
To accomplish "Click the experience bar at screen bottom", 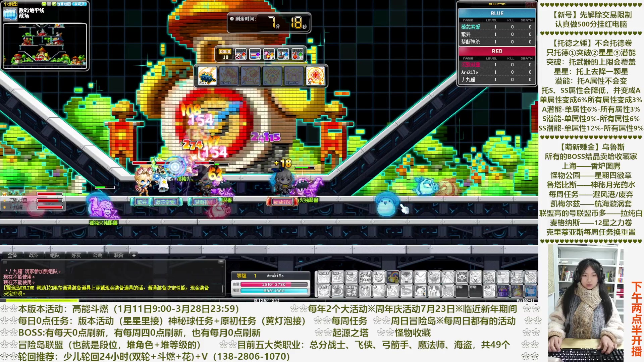I will click(269, 301).
